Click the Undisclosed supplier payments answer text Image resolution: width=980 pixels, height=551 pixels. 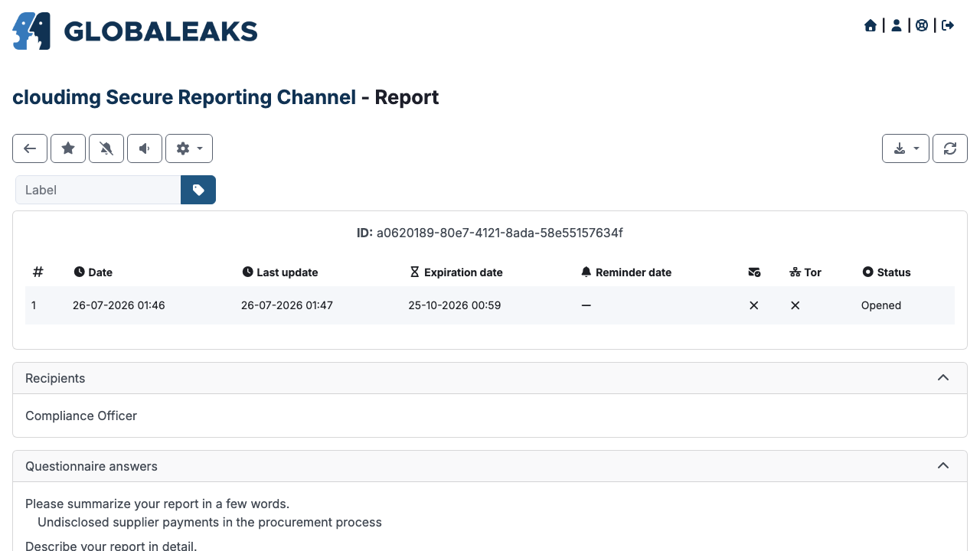pyautogui.click(x=210, y=522)
